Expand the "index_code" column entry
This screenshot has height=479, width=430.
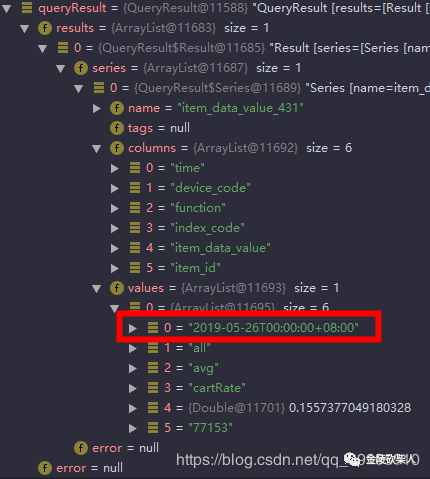click(x=115, y=228)
